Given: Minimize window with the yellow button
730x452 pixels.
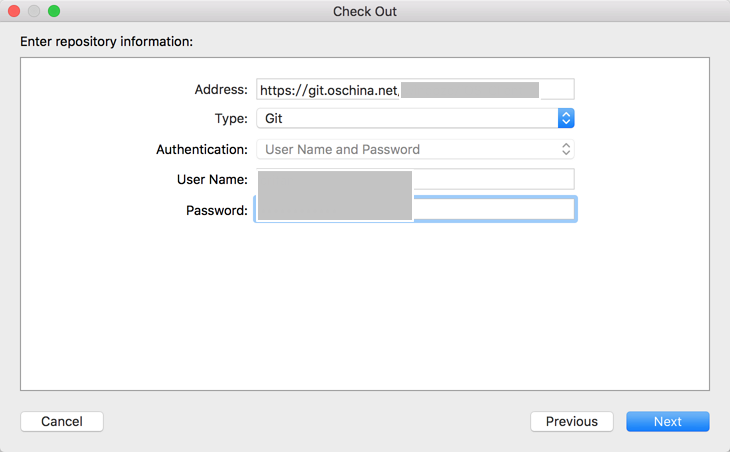Looking at the screenshot, I should pos(34,11).
